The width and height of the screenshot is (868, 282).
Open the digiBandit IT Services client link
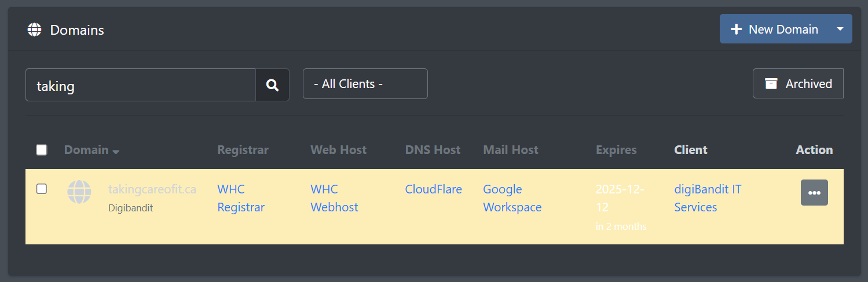tap(708, 198)
